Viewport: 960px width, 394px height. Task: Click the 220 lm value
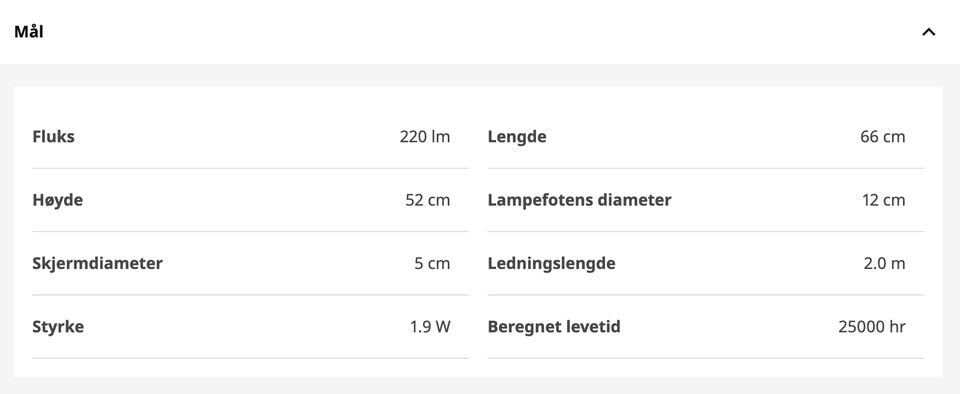[425, 136]
